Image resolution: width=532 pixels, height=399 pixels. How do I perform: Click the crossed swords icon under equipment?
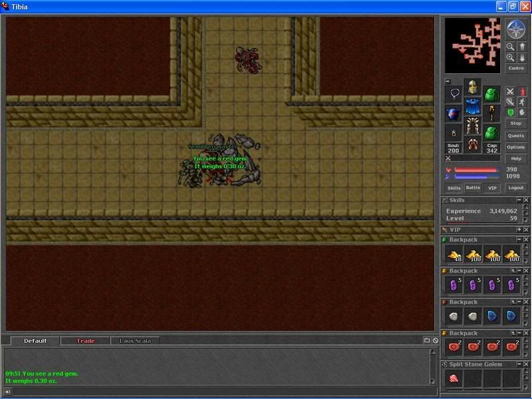tap(448, 158)
